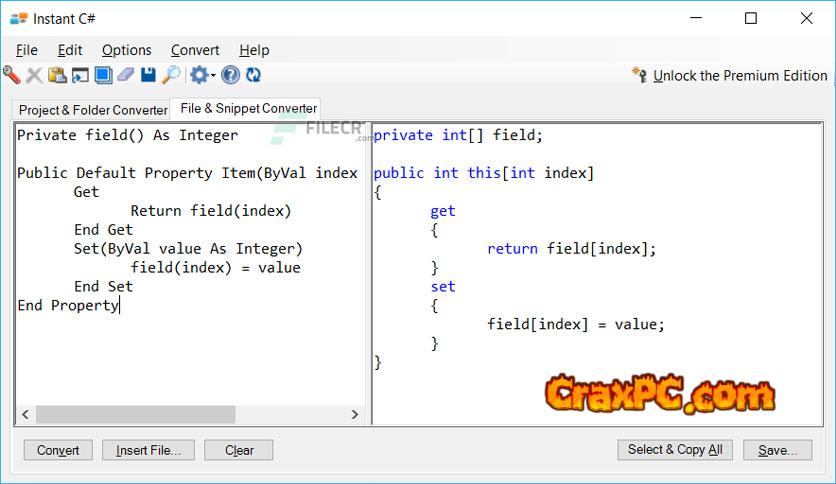Click Select & Copy All button
The image size is (836, 484).
675,449
